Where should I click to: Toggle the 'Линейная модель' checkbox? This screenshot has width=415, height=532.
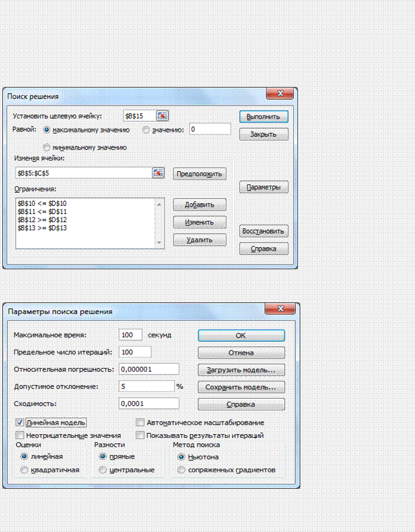(x=20, y=423)
